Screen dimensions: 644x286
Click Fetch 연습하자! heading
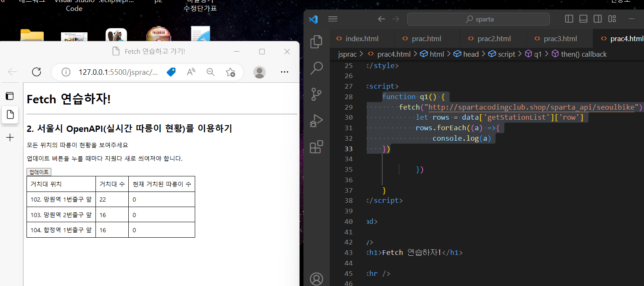[69, 99]
